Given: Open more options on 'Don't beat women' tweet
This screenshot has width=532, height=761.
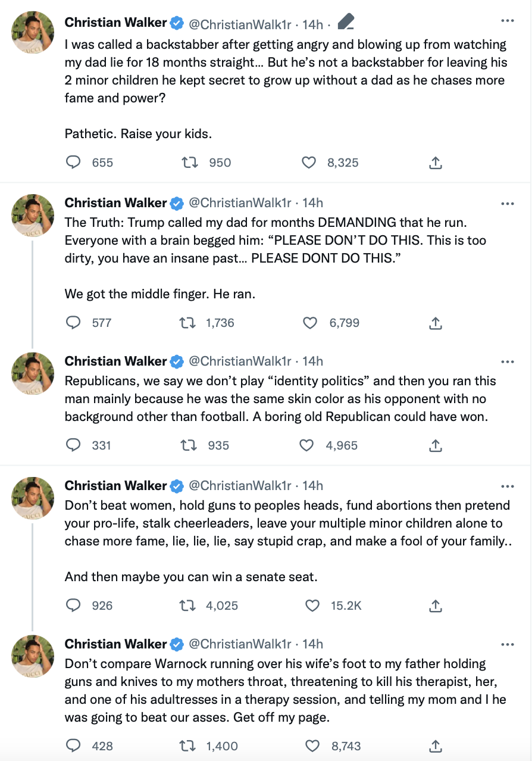Looking at the screenshot, I should 507,486.
